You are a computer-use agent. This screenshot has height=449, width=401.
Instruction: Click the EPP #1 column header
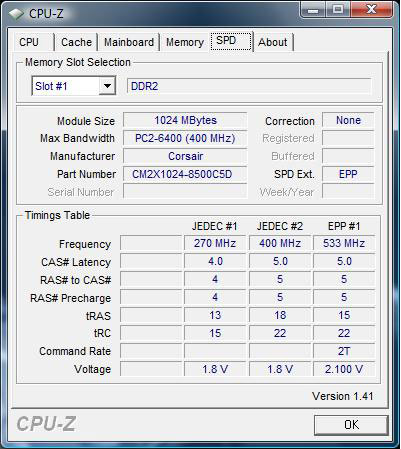(344, 226)
